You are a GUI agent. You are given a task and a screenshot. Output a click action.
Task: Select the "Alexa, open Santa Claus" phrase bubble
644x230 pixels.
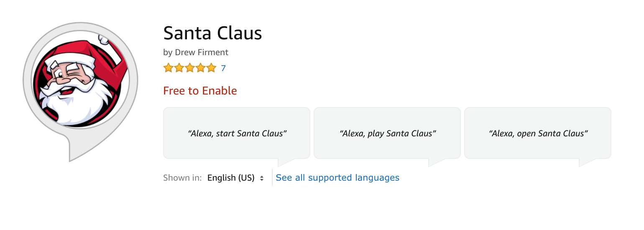538,133
